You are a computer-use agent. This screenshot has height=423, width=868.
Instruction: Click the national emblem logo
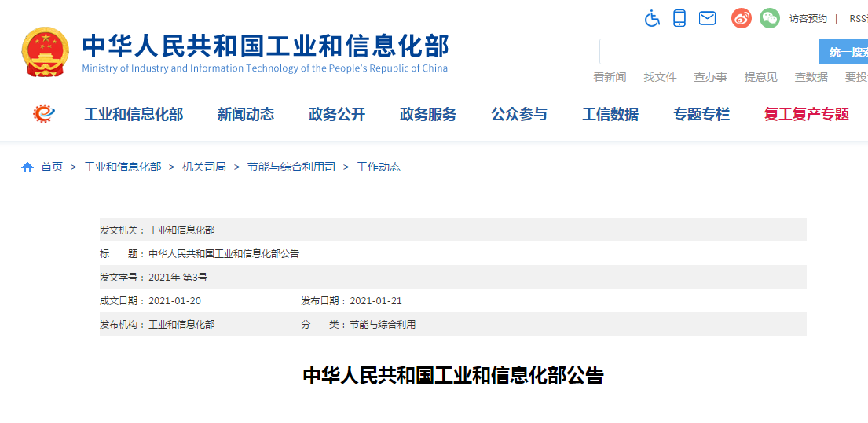pos(46,51)
